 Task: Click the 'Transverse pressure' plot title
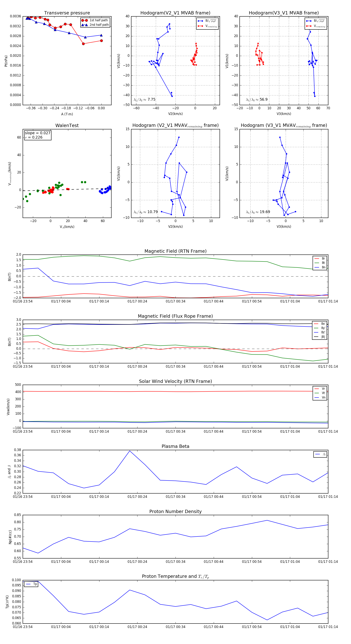pos(67,13)
